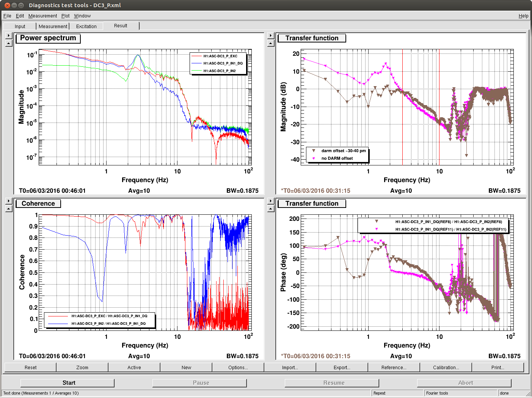
Task: Open the Plot menu
Action: (x=66, y=16)
